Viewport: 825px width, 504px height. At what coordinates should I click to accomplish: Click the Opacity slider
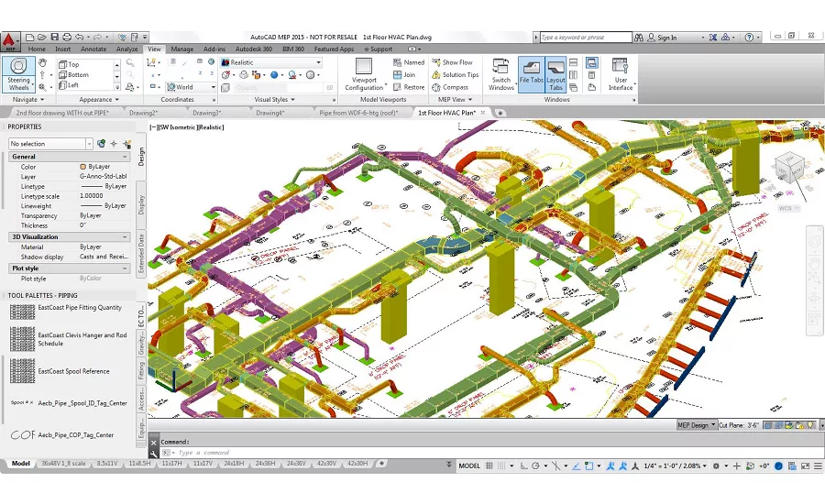(278, 87)
